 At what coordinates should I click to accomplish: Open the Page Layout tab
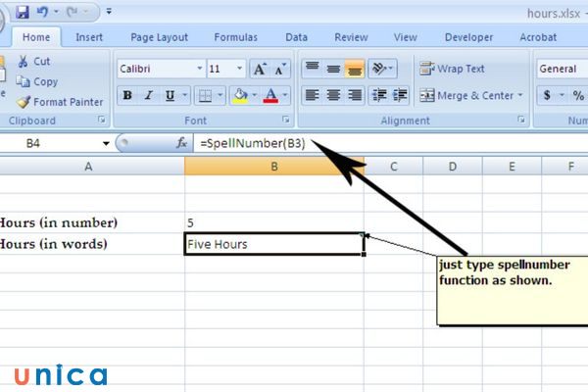[159, 37]
